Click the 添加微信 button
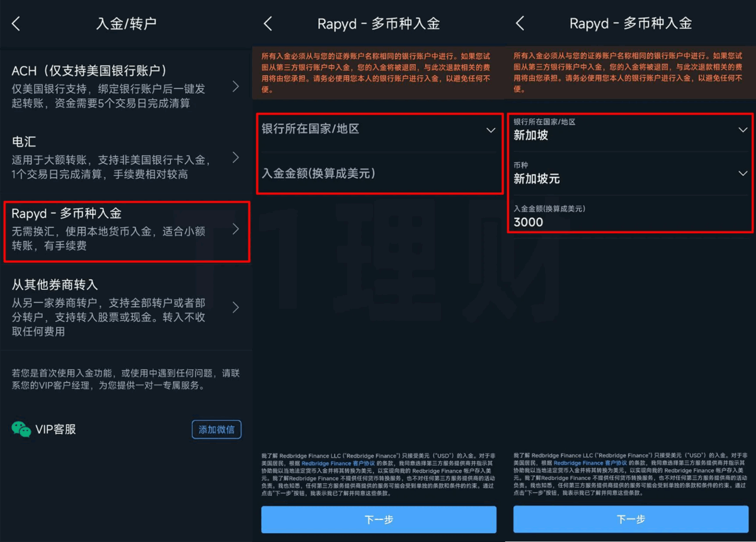756x542 pixels. click(217, 429)
